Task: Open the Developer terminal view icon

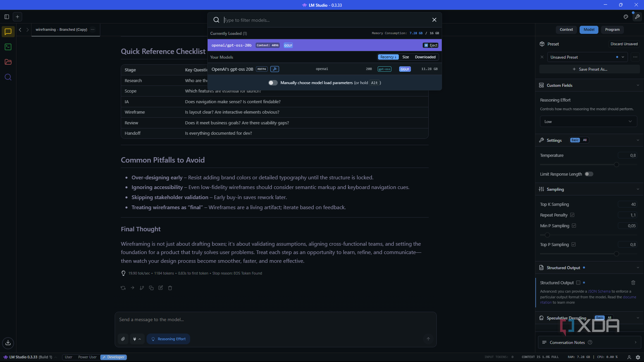Action: pos(8,47)
